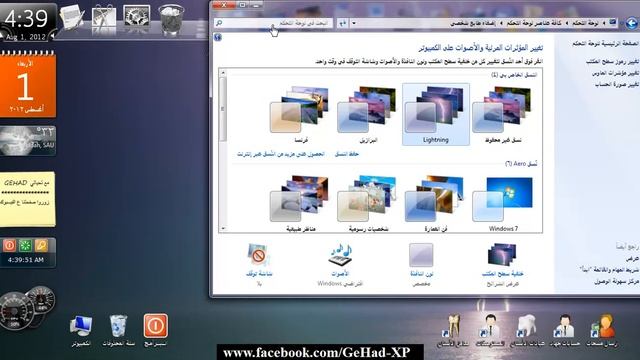
Task: Open Taskbar and Start Menu link
Action: [609, 270]
